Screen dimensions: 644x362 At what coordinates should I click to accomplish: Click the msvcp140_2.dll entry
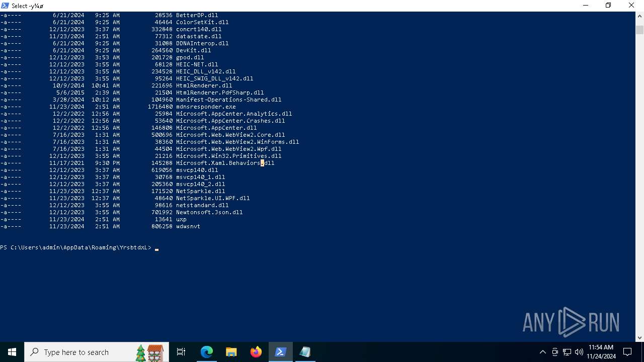point(200,184)
